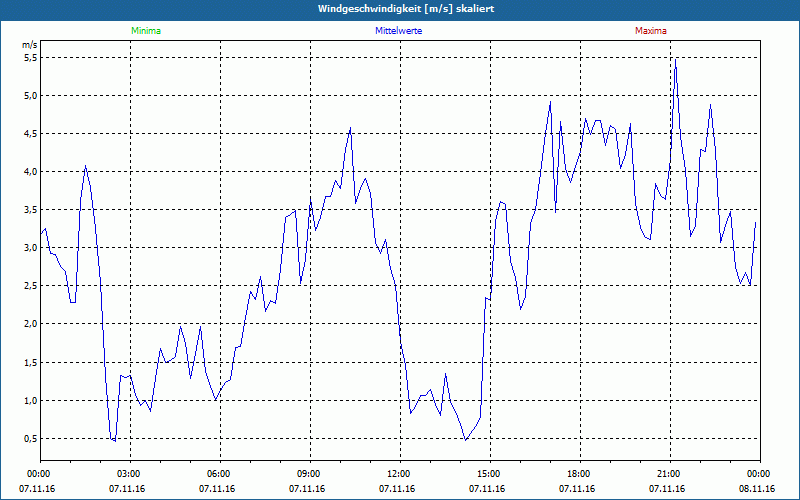
Task: Click the Windgeschwindigkeit [m/s] skaliert title
Action: [406, 9]
